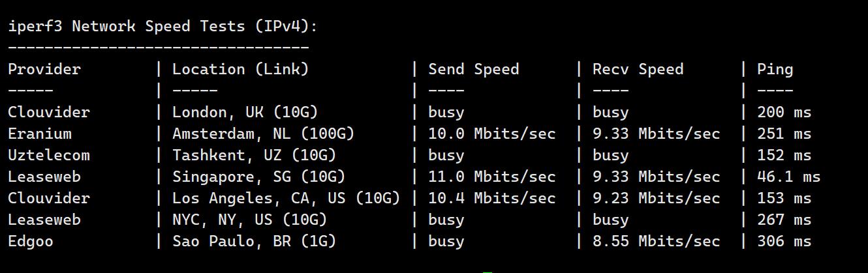The height and width of the screenshot is (273, 868).
Task: Click the 306 ms ping value
Action: tap(784, 241)
